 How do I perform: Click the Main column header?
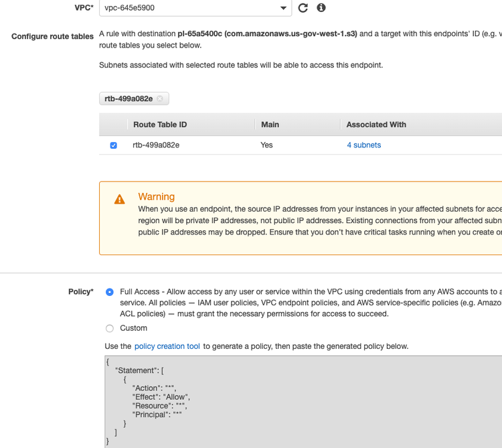tap(270, 125)
